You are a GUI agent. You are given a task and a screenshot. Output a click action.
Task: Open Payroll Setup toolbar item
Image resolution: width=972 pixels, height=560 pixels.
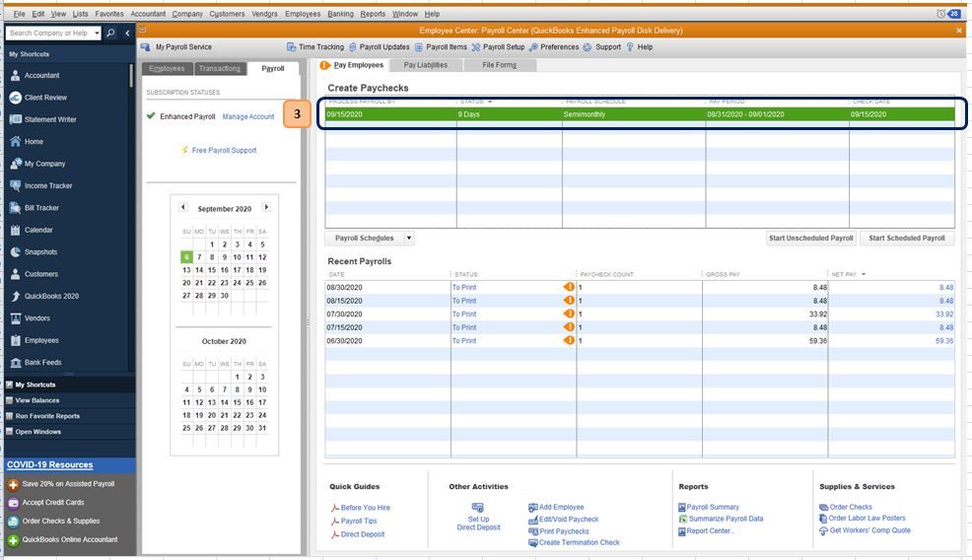point(498,47)
